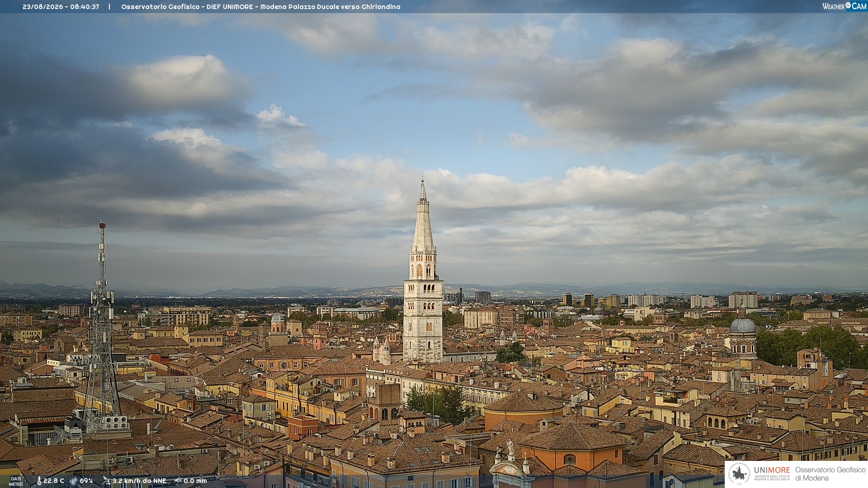Viewport: 868px width, 488px height.
Task: Click the 23/08/2026 date and time stamp
Action: tap(61, 7)
